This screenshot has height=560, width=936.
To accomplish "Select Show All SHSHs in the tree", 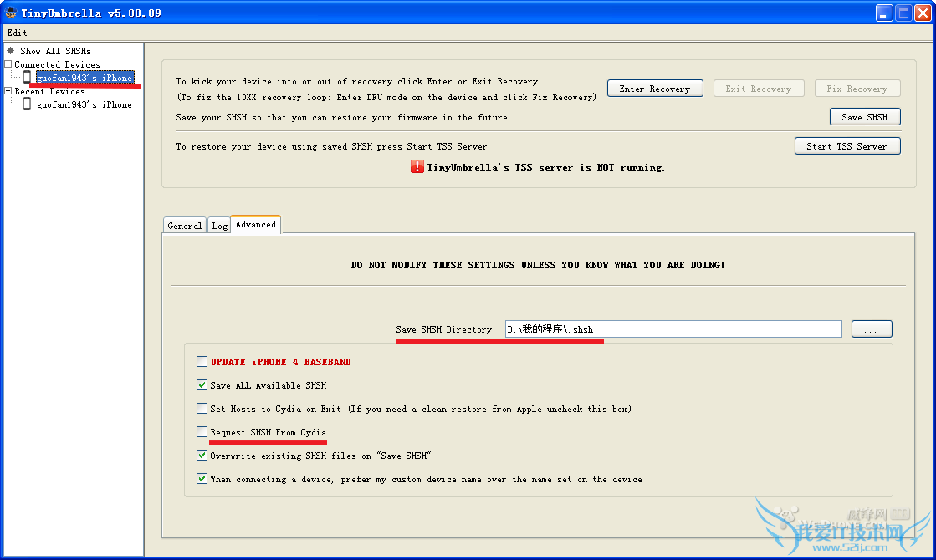I will point(55,51).
